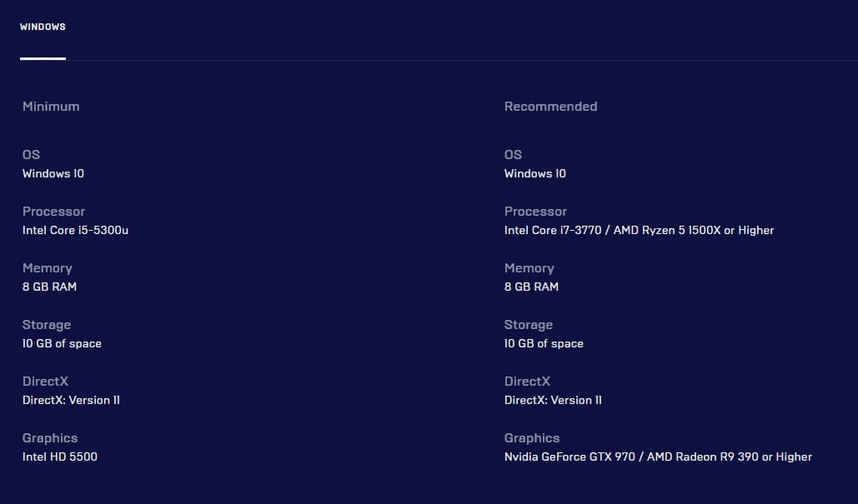Click the Recommended column heading
Image resolution: width=858 pixels, height=504 pixels.
(x=550, y=107)
